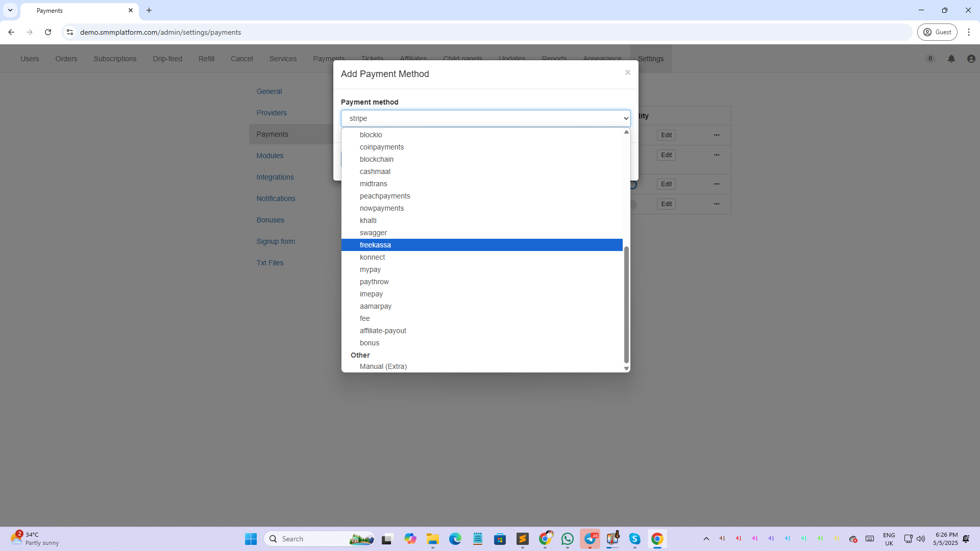Click the Windows Start button
Viewport: 980px width, 551px height.
[251, 539]
